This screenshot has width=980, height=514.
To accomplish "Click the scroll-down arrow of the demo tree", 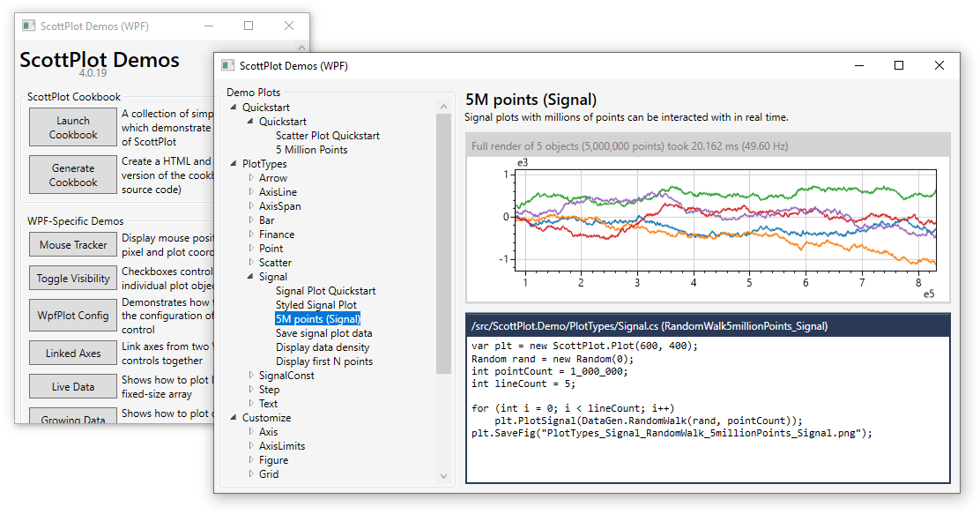I will pos(444,476).
